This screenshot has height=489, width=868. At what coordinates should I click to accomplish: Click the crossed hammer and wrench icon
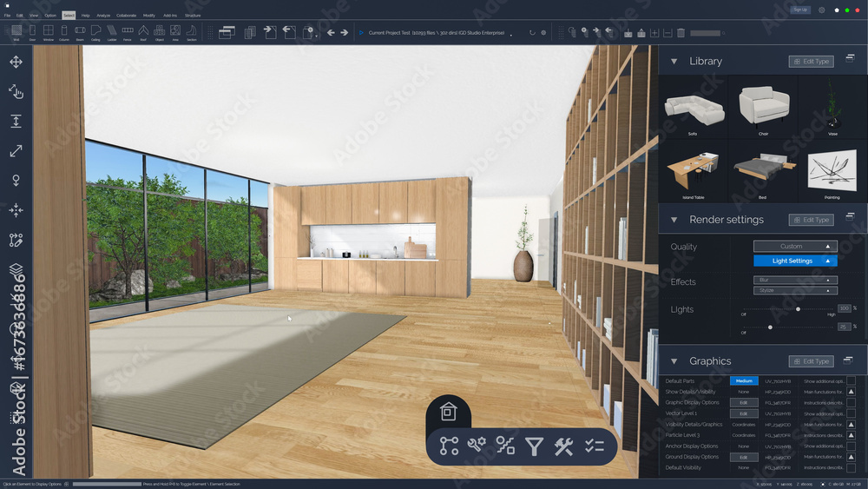(563, 446)
